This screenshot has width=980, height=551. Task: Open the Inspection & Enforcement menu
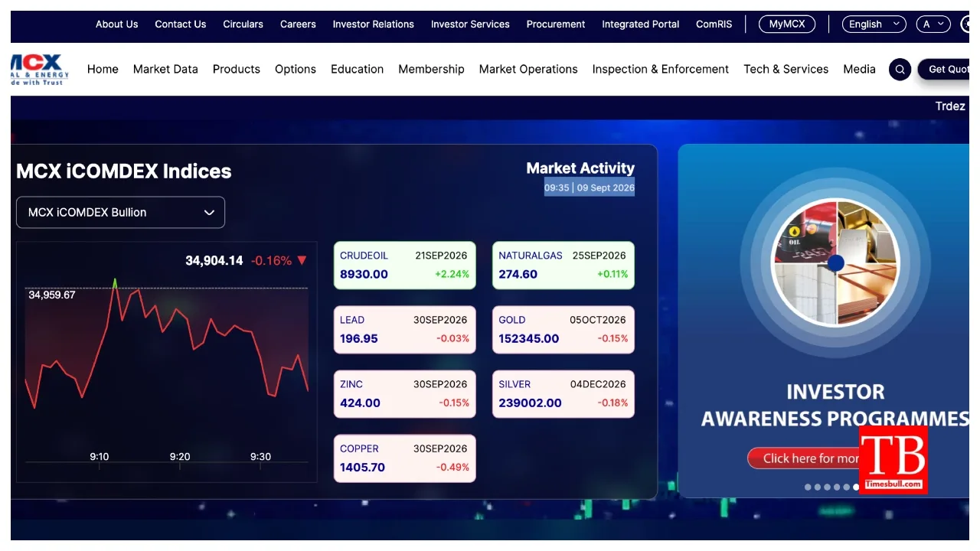click(661, 69)
